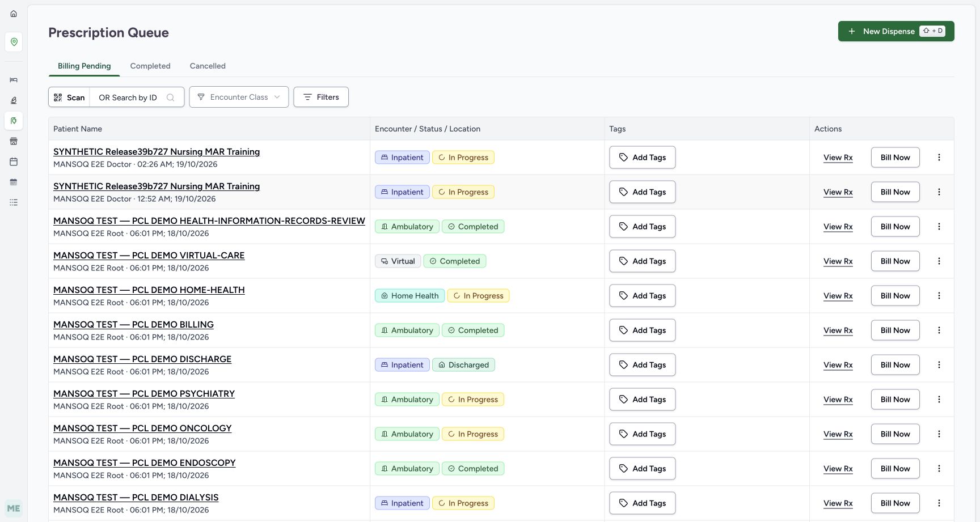Click the Virtual encounter badge
Image resolution: width=980 pixels, height=522 pixels.
398,261
